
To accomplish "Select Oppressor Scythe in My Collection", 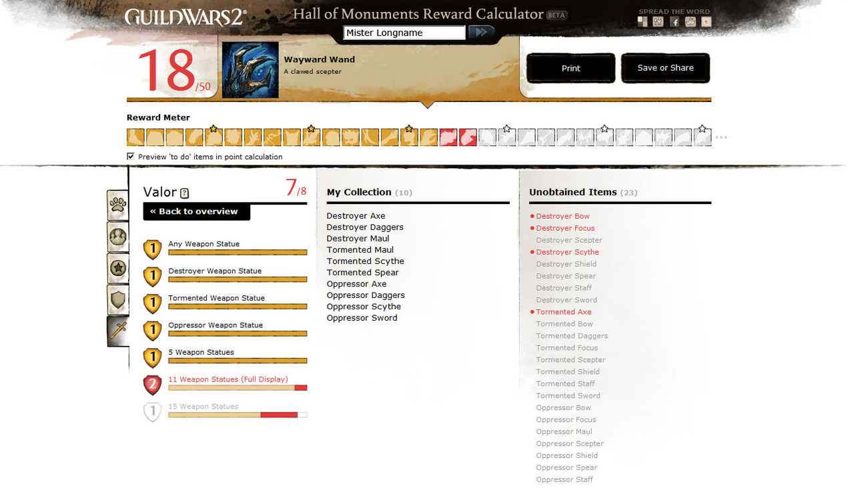I will (x=364, y=307).
